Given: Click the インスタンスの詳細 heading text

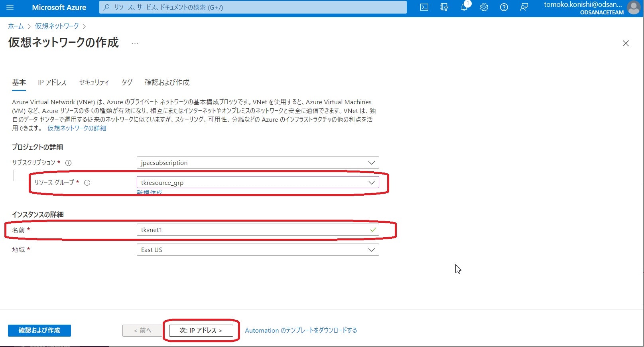Looking at the screenshot, I should [38, 214].
